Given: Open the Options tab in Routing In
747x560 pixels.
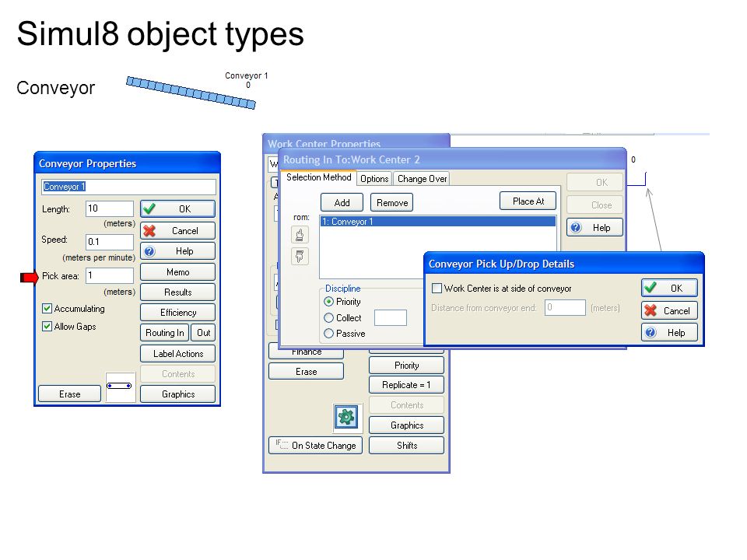Looking at the screenshot, I should tap(374, 179).
